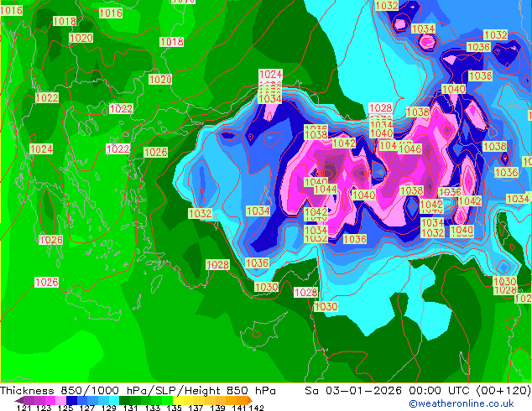Click the 1028 label above stacked 1034 and 1040
Viewport: 532px width, 411px height.
[x=380, y=108]
